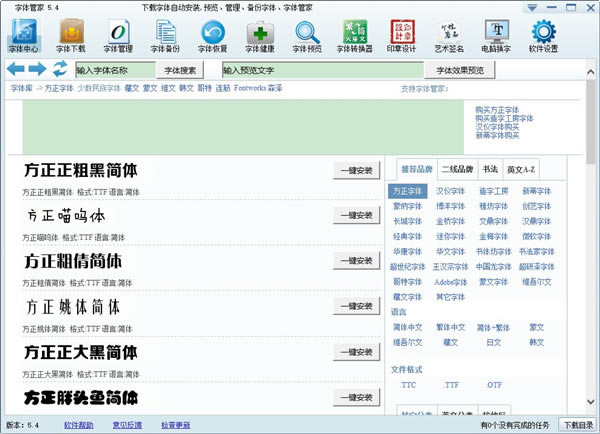Open the 字体恢复 (Font Restore) tool
This screenshot has width=600, height=434.
click(x=212, y=35)
